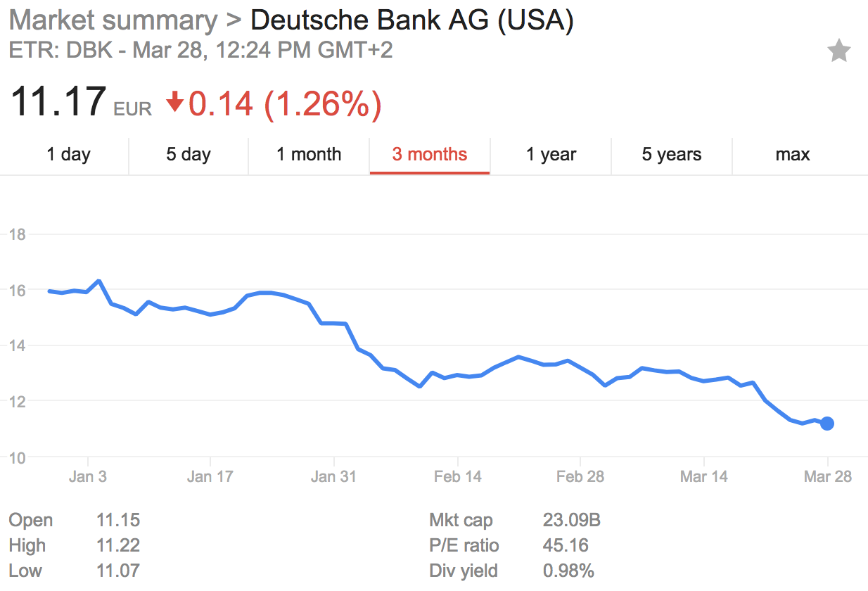Star Deutsche Bank to add to watchlist

838,50
